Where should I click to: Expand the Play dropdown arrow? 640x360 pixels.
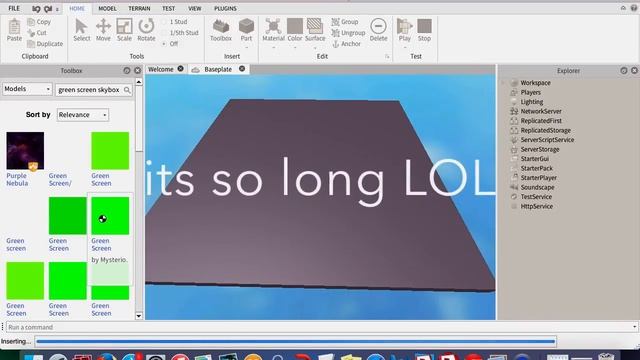(404, 47)
